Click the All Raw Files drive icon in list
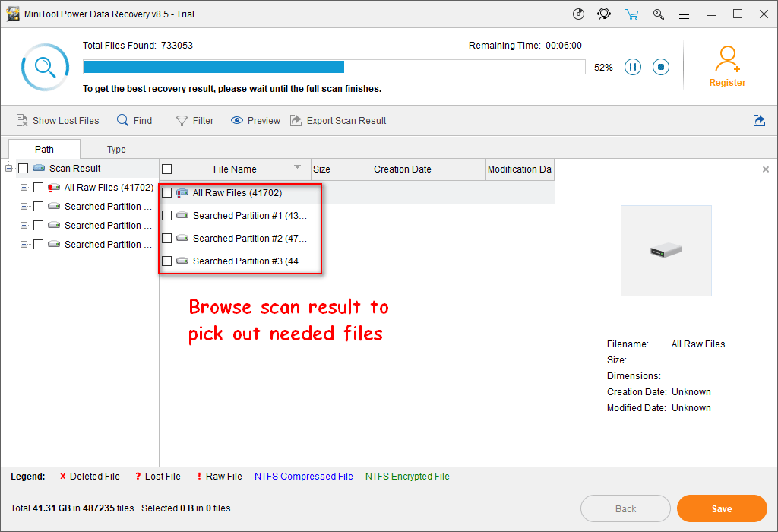Image resolution: width=778 pixels, height=532 pixels. 182,192
